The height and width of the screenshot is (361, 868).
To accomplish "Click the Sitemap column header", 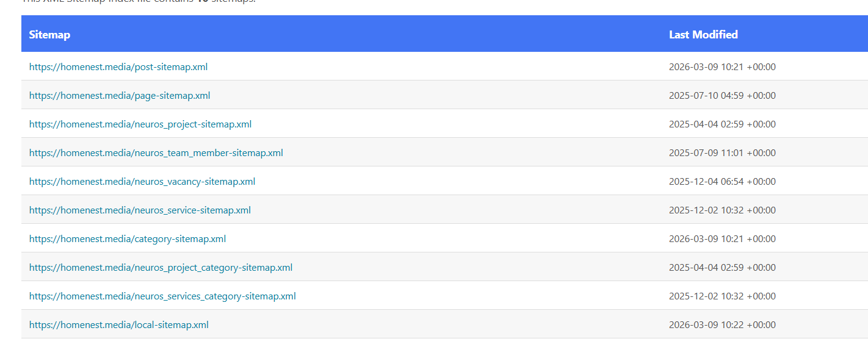I will [49, 34].
